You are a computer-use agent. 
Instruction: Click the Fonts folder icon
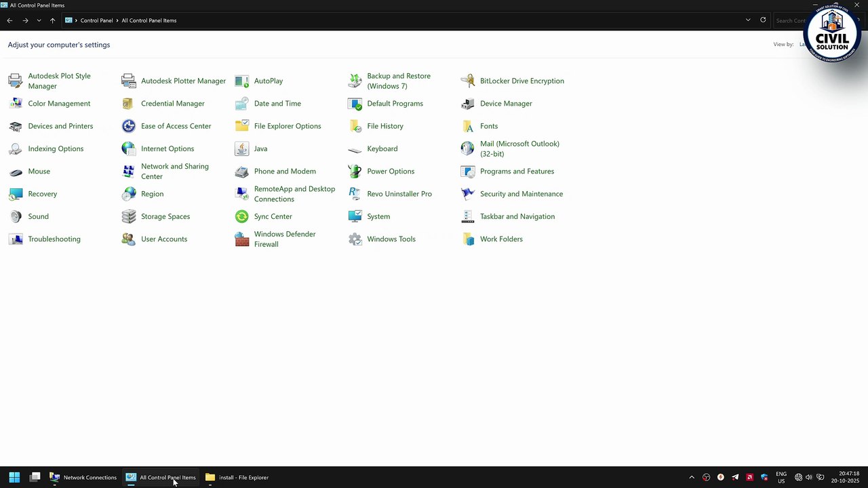(468, 126)
